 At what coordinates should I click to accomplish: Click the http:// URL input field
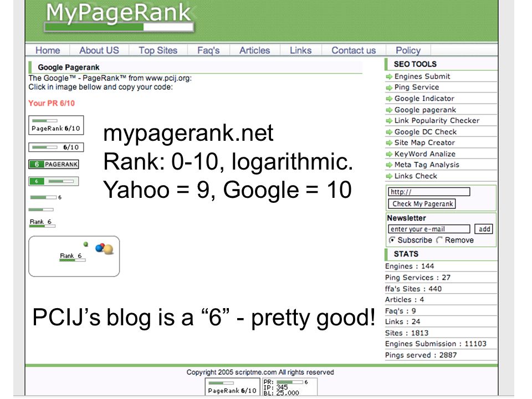pos(429,192)
